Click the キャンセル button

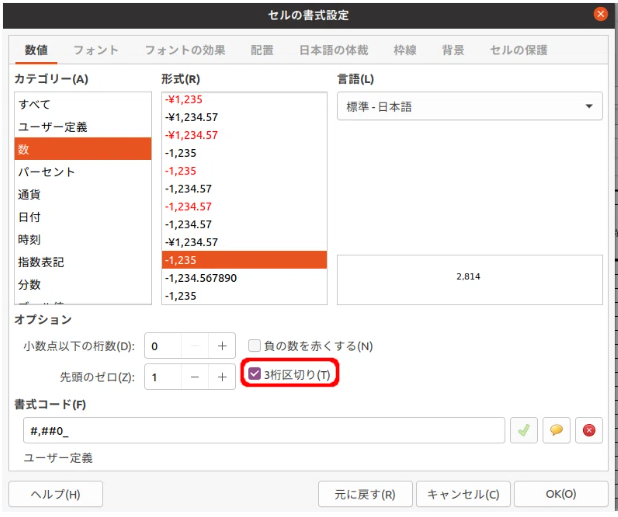(x=463, y=494)
